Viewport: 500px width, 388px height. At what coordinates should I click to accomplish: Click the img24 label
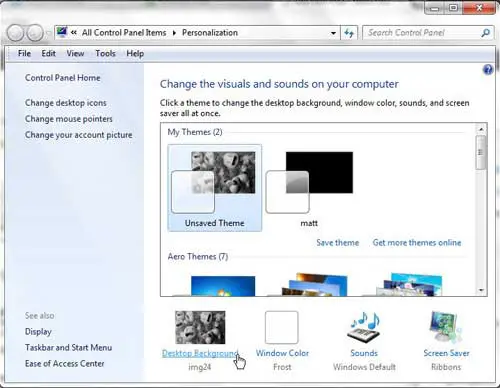[200, 367]
